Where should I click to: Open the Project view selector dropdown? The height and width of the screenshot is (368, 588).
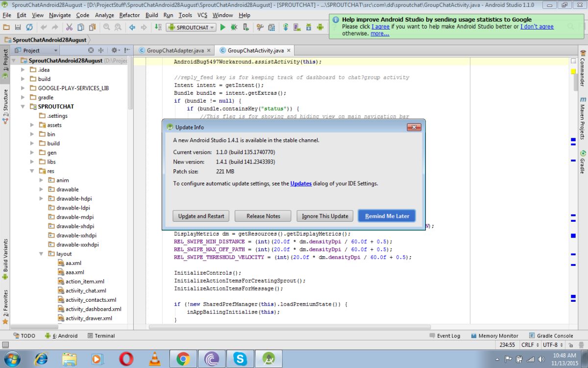pyautogui.click(x=36, y=50)
